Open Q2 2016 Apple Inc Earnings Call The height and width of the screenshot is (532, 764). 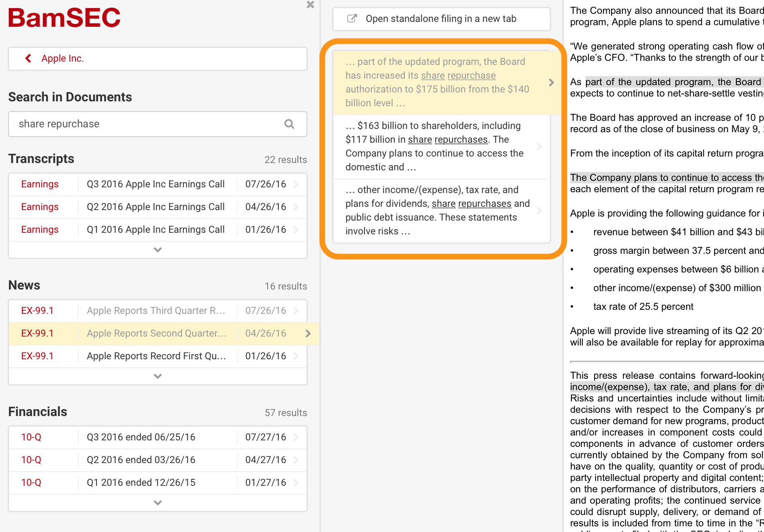click(155, 207)
